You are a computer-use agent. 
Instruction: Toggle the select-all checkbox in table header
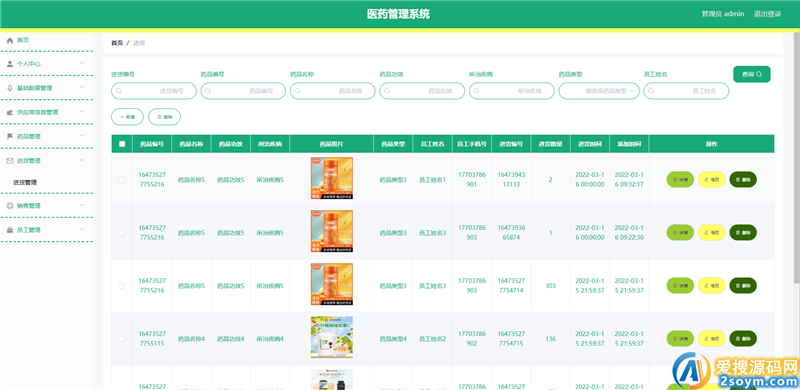(122, 144)
